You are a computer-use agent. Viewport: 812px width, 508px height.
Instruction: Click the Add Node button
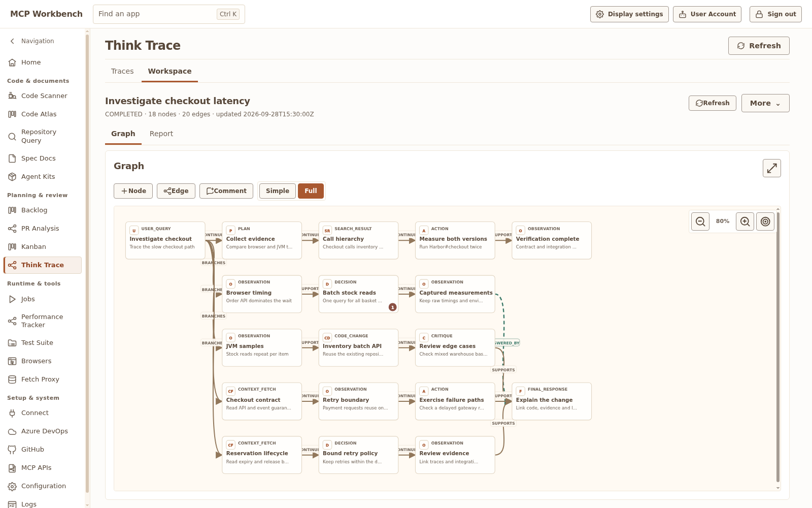tap(133, 191)
